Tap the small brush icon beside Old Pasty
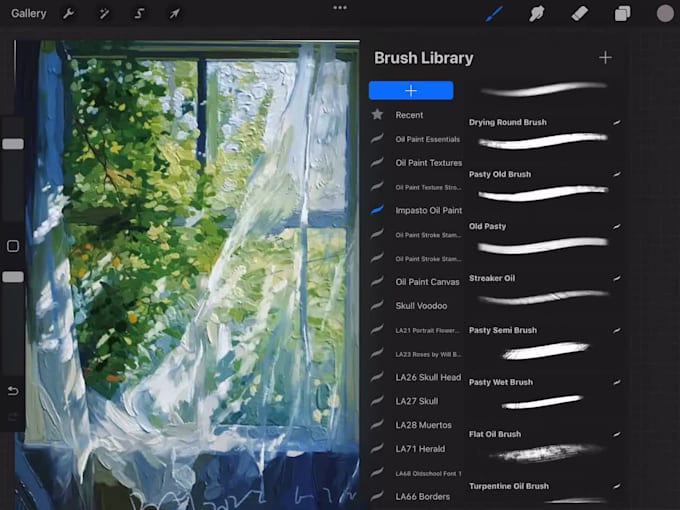This screenshot has width=680, height=510. tap(617, 226)
